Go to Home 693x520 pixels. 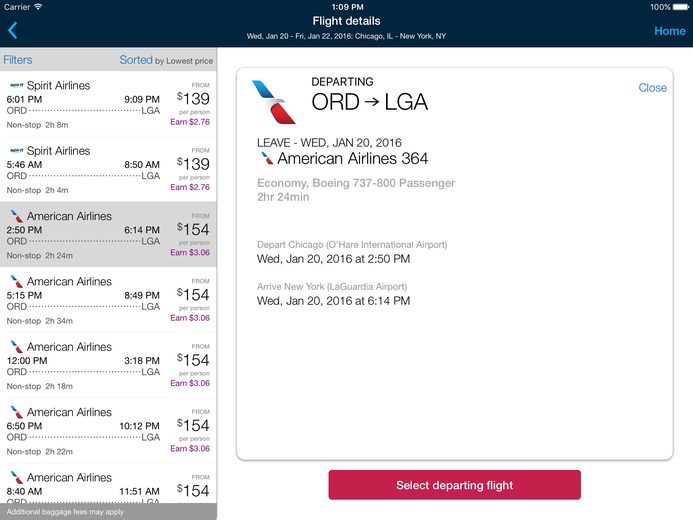pos(670,31)
